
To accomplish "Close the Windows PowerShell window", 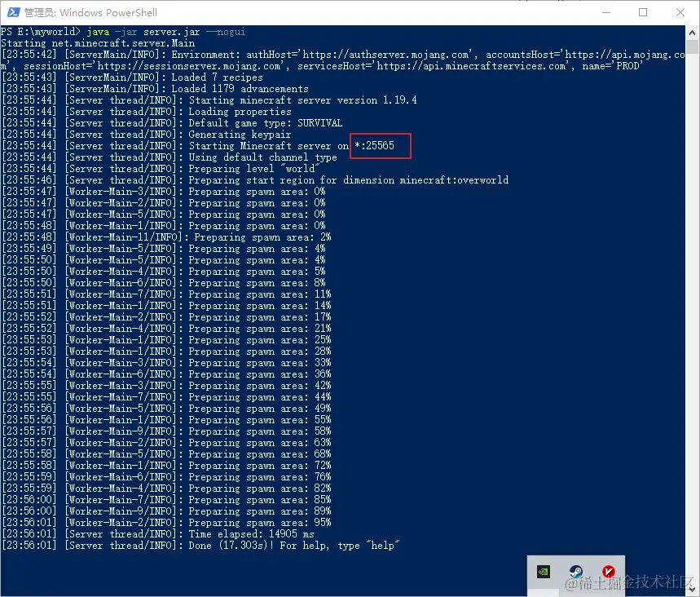I will click(680, 12).
